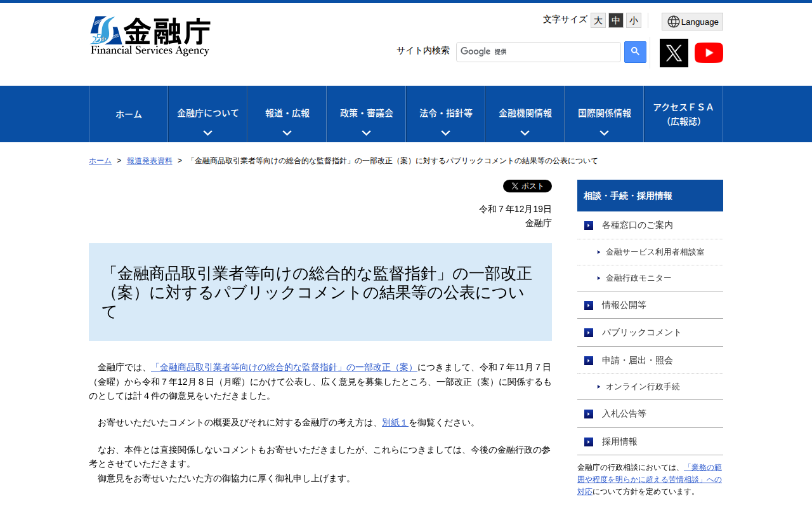Open FSA's X (Twitter) account icon
This screenshot has width=812, height=508.
pyautogui.click(x=674, y=53)
